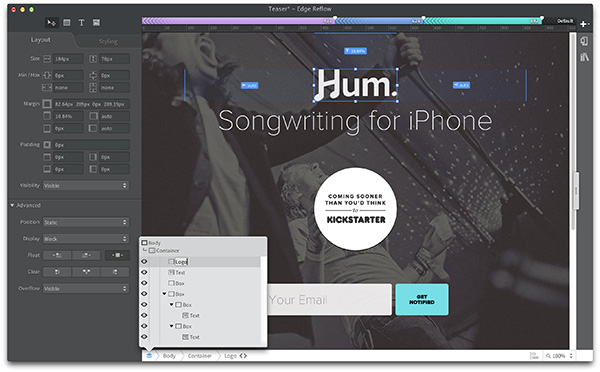Click the min width icon
Screen dimensions: 600x372
[x=47, y=75]
